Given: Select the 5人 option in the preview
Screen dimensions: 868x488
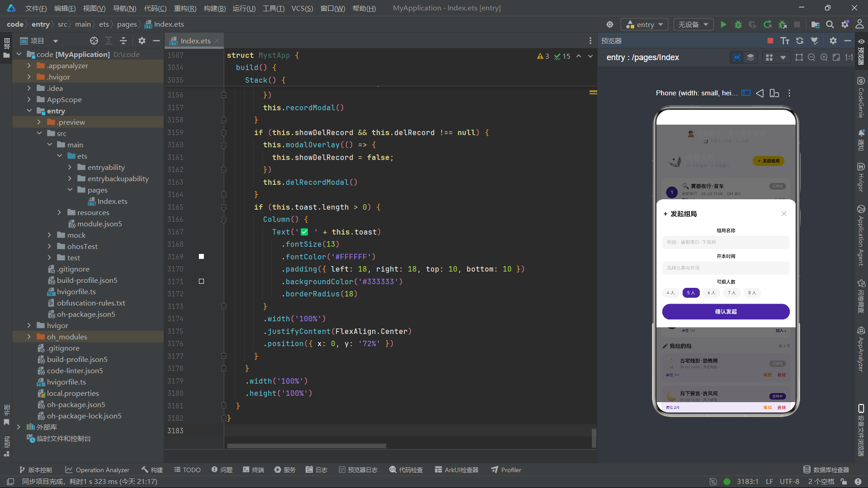Looking at the screenshot, I should (691, 293).
